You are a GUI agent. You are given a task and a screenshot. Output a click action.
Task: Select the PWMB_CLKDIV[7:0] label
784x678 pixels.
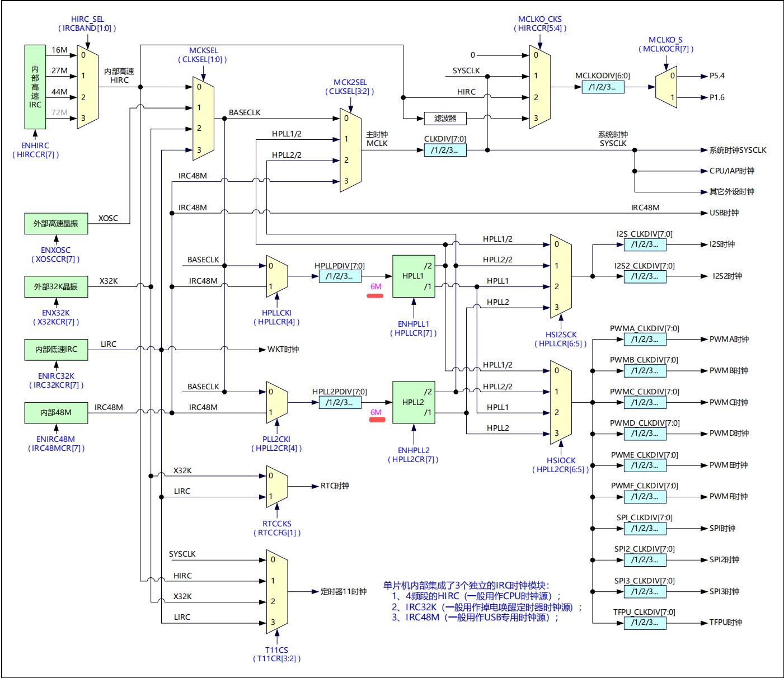(645, 360)
